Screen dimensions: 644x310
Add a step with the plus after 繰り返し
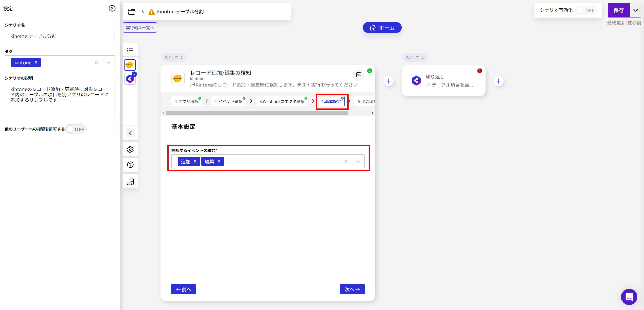point(499,81)
